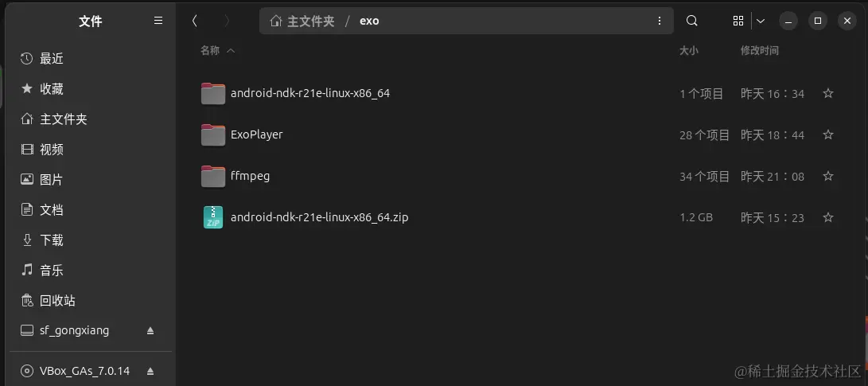868x386 pixels.
Task: Star the ExoPlayer folder
Action: click(828, 135)
